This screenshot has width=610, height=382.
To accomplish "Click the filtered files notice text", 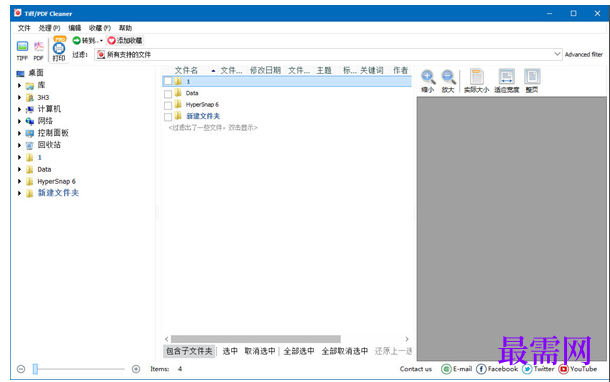I will (213, 128).
